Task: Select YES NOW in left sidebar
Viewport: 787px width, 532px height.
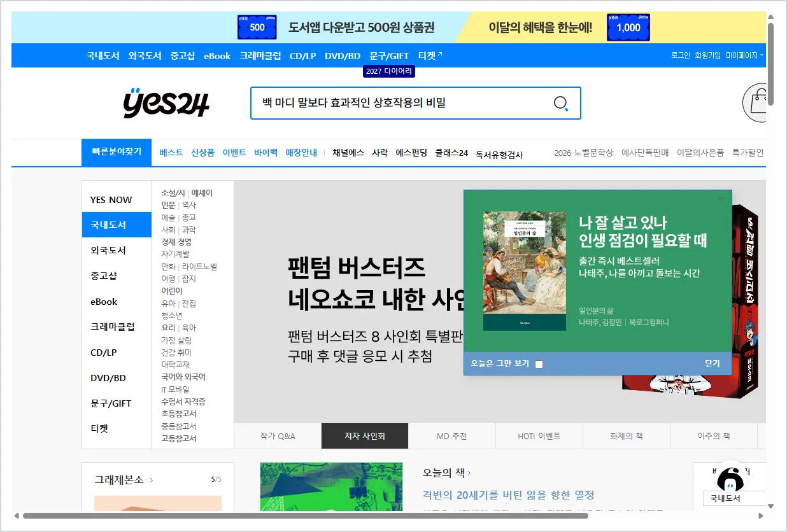Action: [x=111, y=200]
